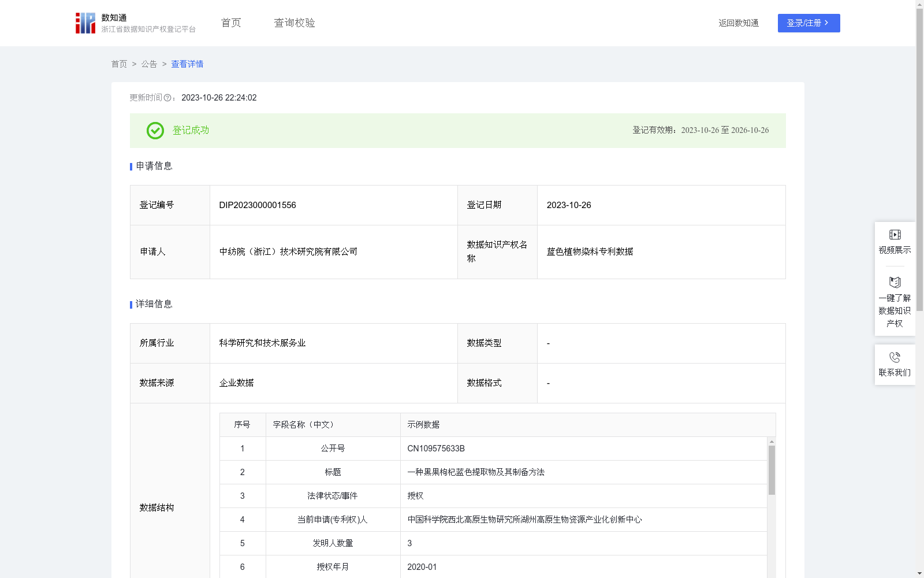924x578 pixels.
Task: Open 一键了解数据知识产权 guide icon
Action: (x=895, y=282)
